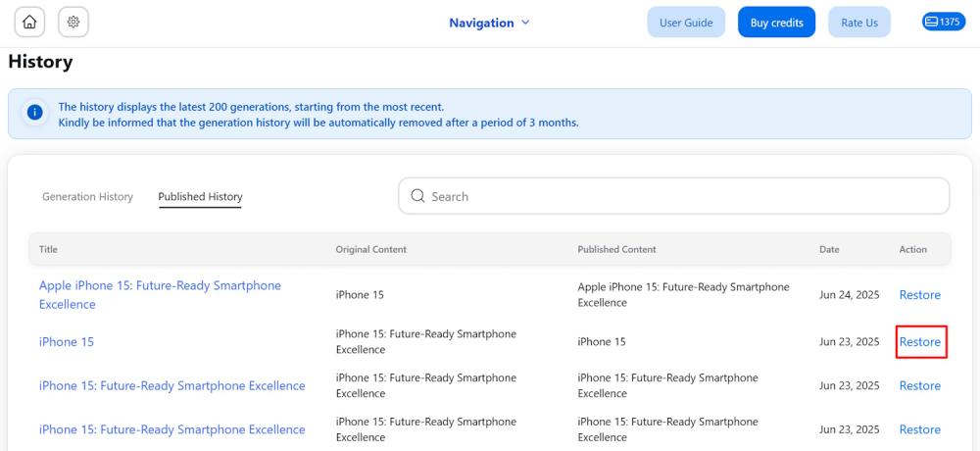Expand the Navigation dropdown chevron

(x=525, y=23)
